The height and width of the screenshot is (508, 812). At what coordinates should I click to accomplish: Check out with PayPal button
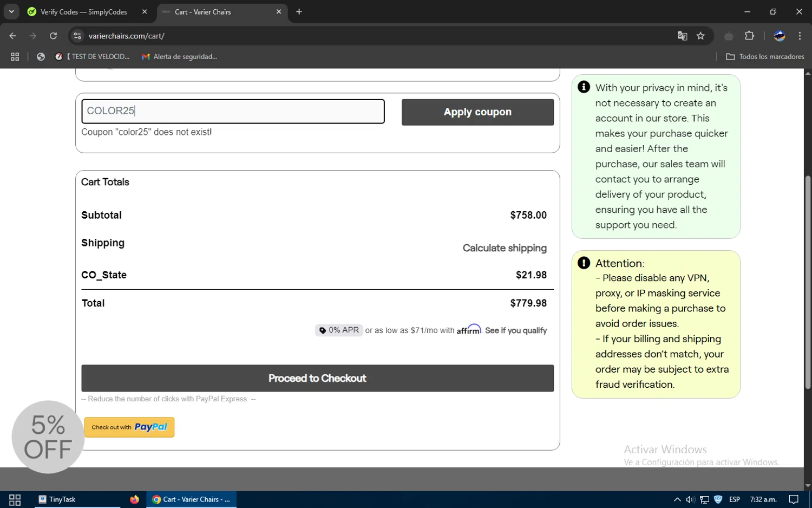point(129,427)
